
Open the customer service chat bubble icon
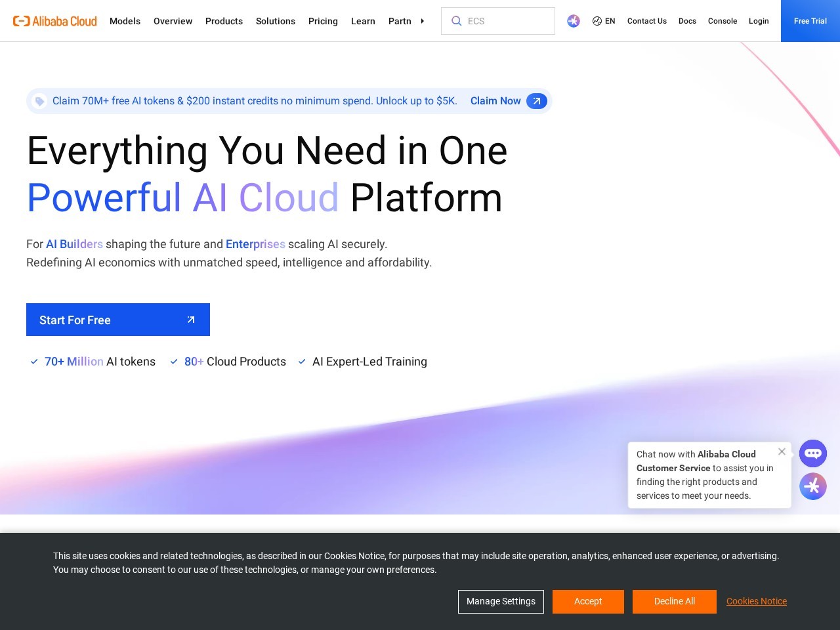(x=812, y=453)
